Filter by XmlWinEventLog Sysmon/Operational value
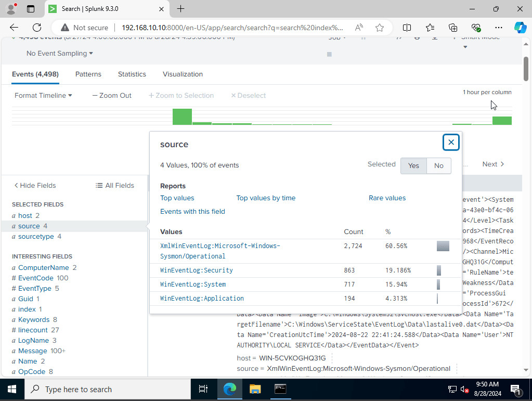 pyautogui.click(x=220, y=251)
